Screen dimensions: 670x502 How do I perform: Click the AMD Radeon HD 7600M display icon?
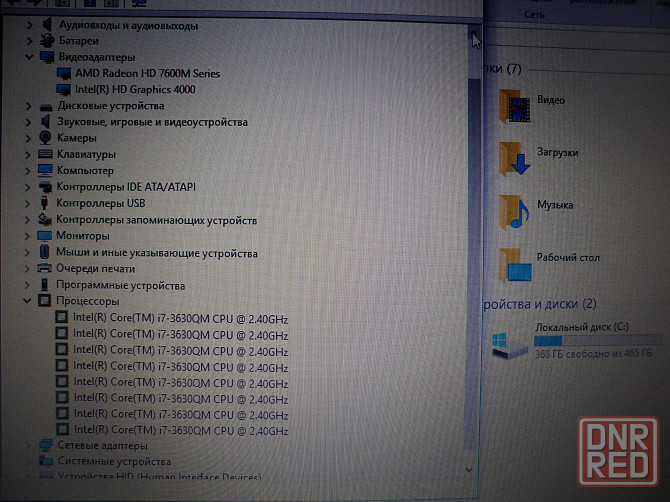coord(64,73)
